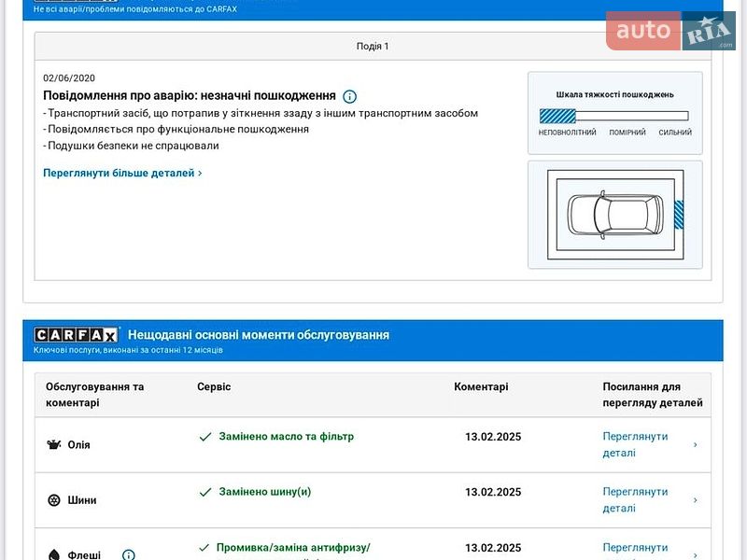747x560 pixels.
Task: Click the auto RIA watermark logo
Action: (x=670, y=31)
